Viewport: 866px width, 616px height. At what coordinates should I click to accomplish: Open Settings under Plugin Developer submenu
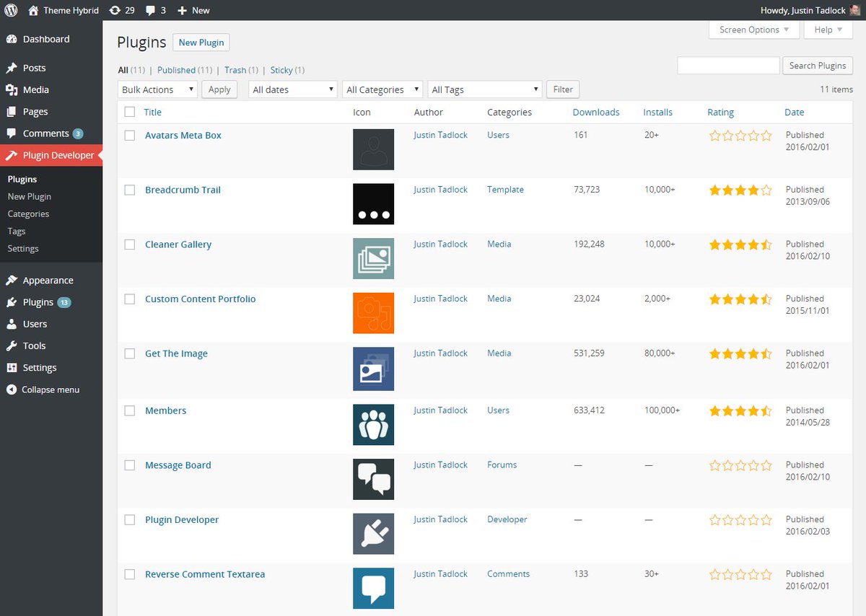[23, 248]
